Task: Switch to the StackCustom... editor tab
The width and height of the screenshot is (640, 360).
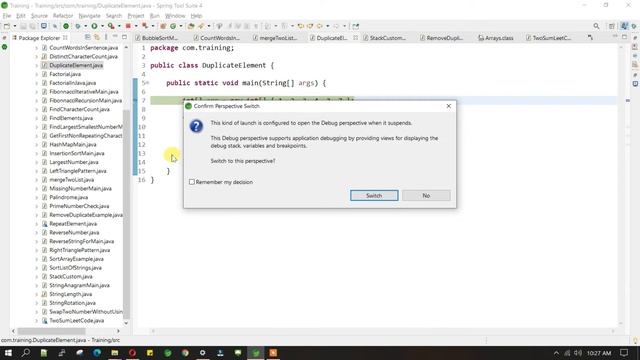Action: coord(384,38)
